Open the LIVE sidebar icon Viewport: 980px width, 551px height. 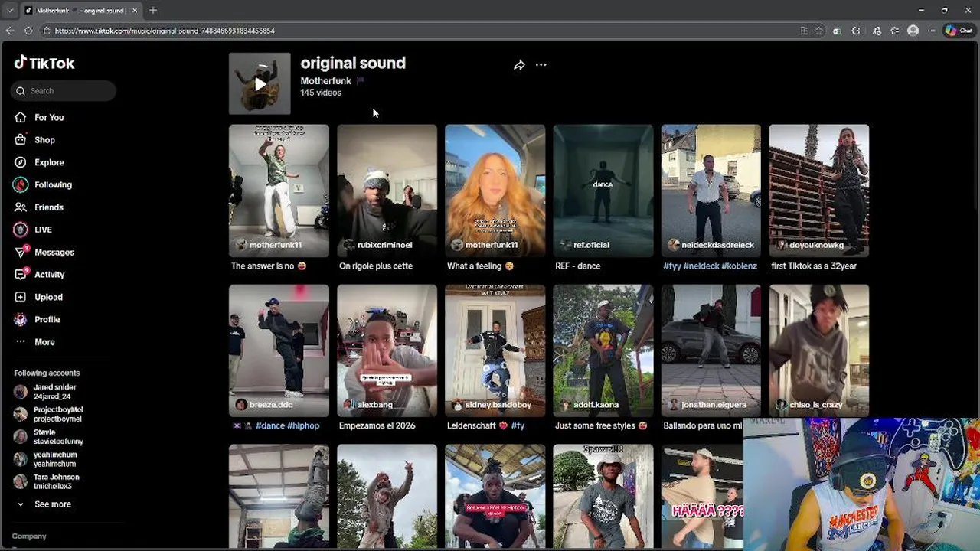(21, 230)
